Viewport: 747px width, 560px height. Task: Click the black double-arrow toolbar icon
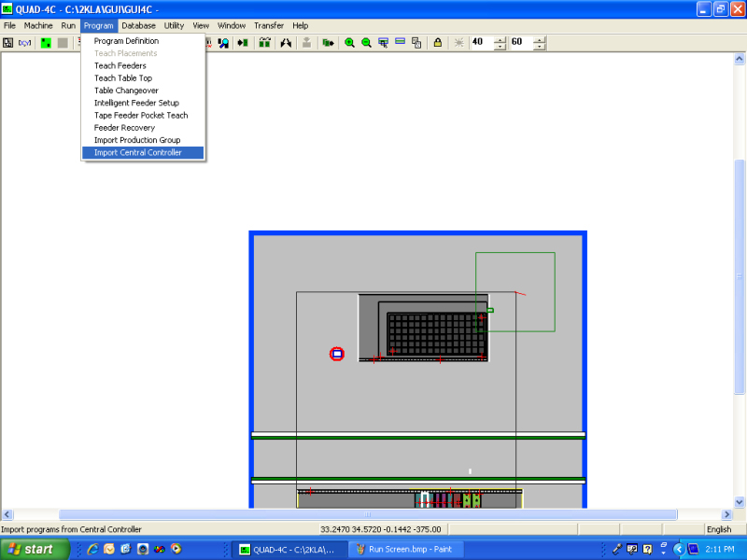[x=286, y=43]
